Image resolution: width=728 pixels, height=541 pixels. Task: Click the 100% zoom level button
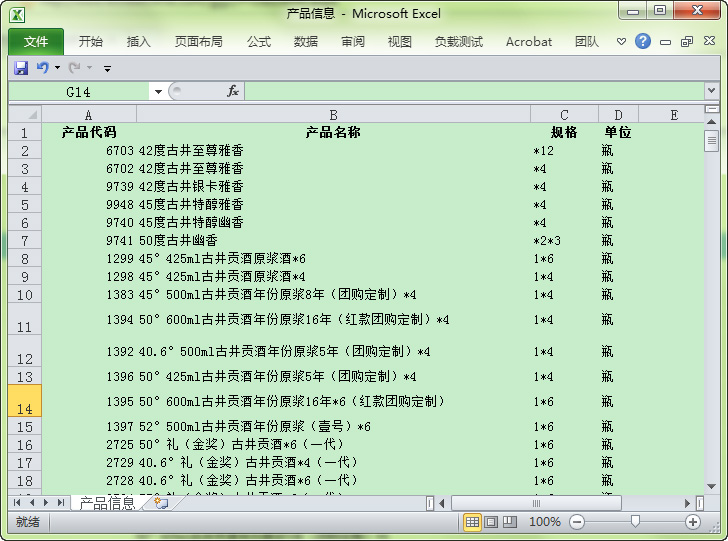tap(545, 522)
